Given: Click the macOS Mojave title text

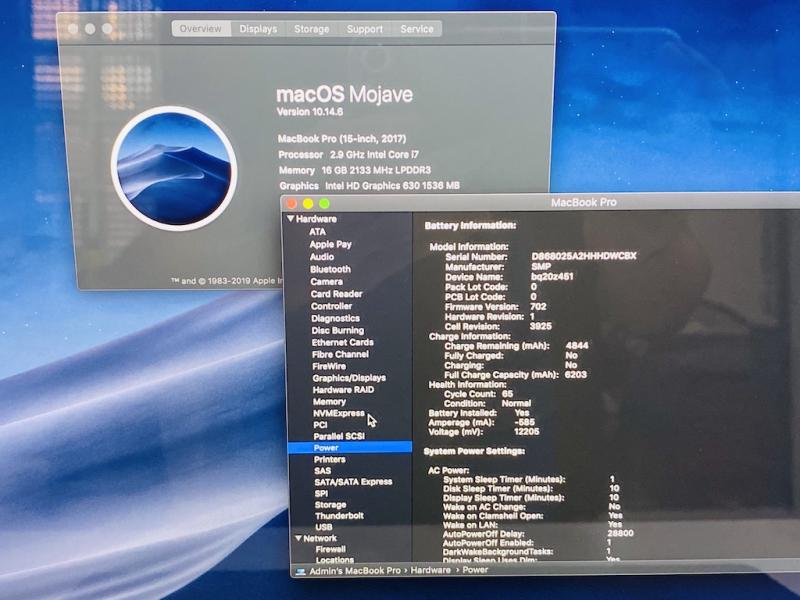Looking at the screenshot, I should pyautogui.click(x=344, y=94).
